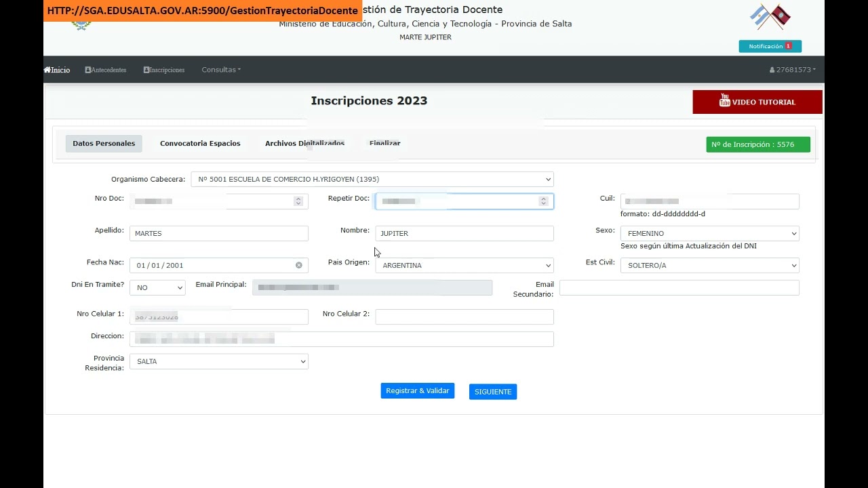Viewport: 868px width, 488px height.
Task: Click Nro Doc input field
Action: (x=219, y=201)
